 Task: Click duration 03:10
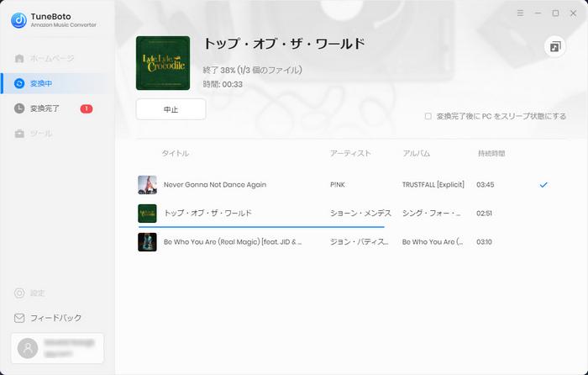tap(484, 242)
